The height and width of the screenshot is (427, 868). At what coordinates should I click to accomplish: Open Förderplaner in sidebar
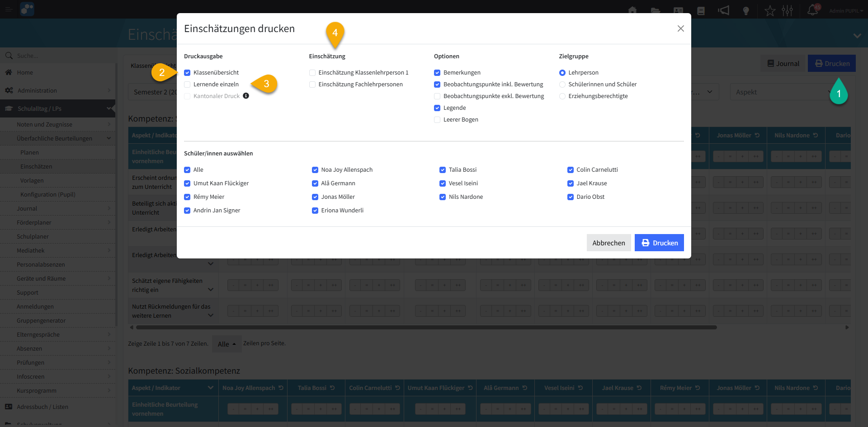[x=57, y=222]
